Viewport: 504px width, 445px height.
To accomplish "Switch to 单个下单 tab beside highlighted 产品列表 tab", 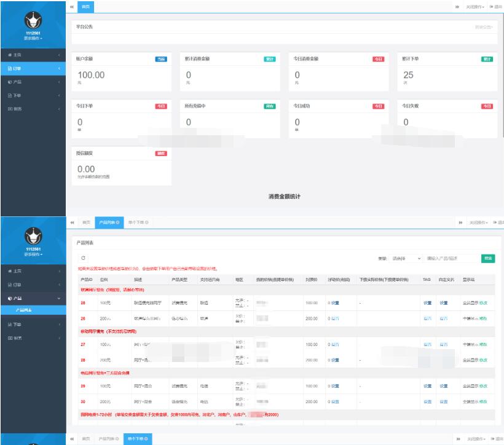I will click(x=138, y=222).
